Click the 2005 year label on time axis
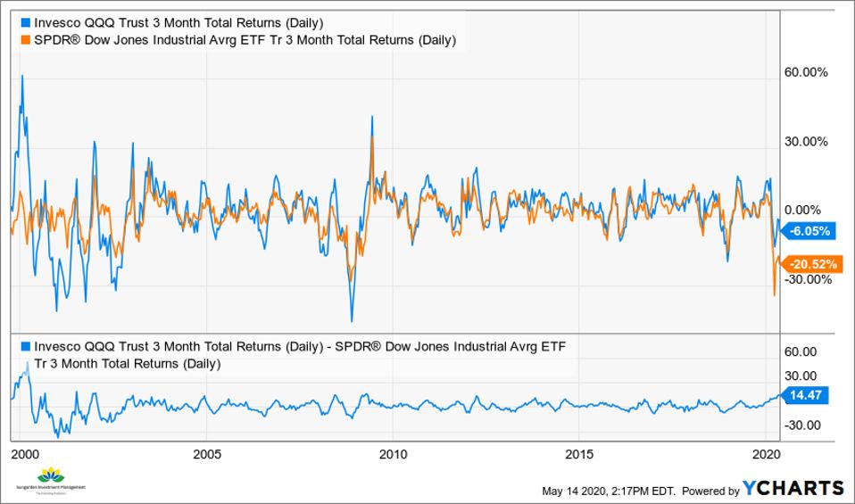The image size is (855, 504). 207,454
